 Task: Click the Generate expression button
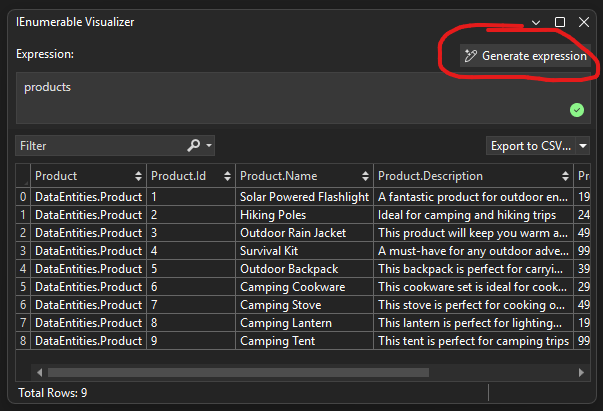tap(525, 56)
